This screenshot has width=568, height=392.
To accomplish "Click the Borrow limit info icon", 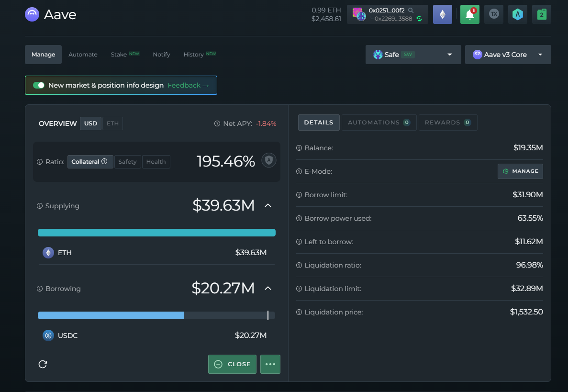I will (x=299, y=195).
